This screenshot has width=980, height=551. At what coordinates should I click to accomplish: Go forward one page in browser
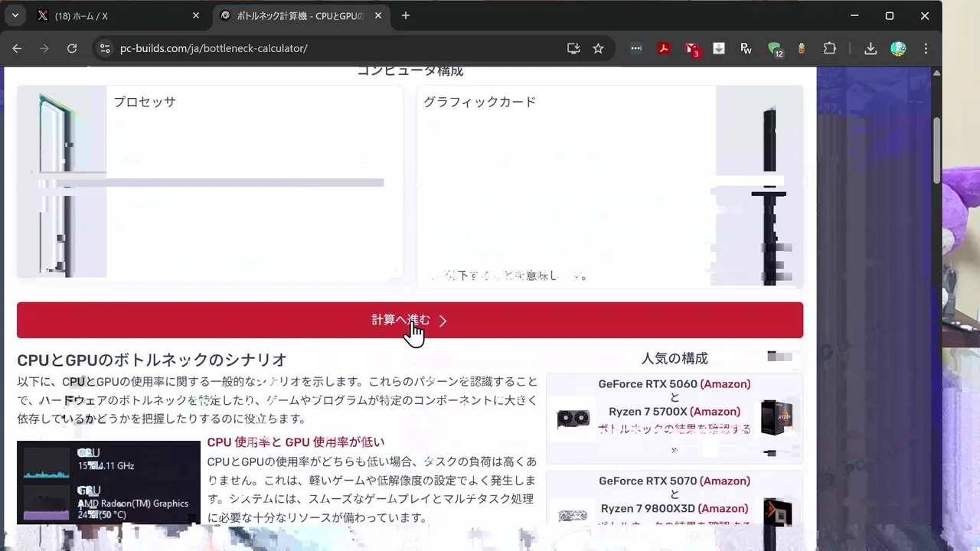[44, 48]
